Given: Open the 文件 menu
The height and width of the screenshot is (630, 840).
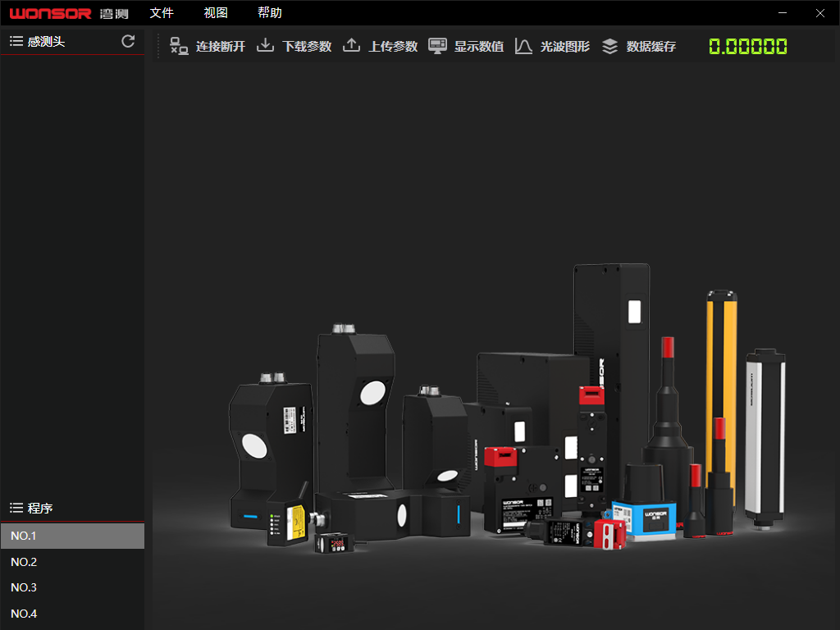Looking at the screenshot, I should click(162, 13).
